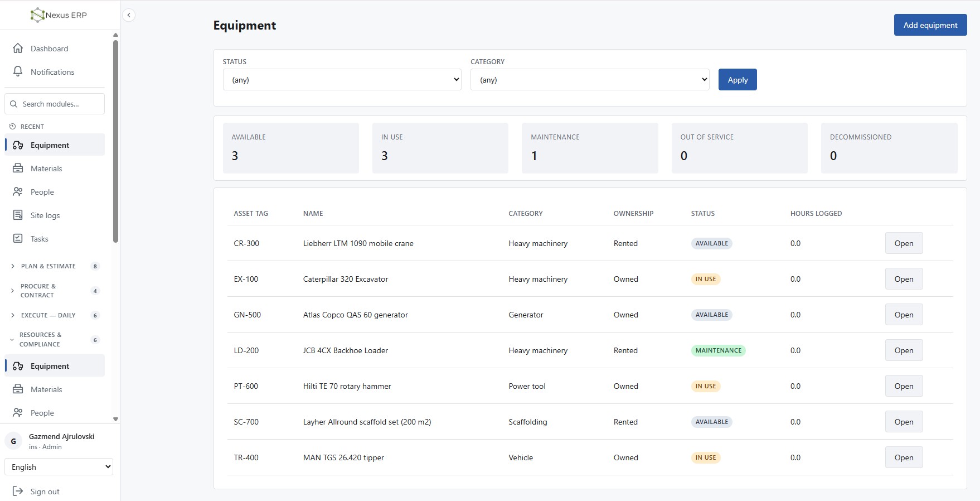
Task: Click the Materials icon under Resources & Compliance
Action: (x=18, y=389)
